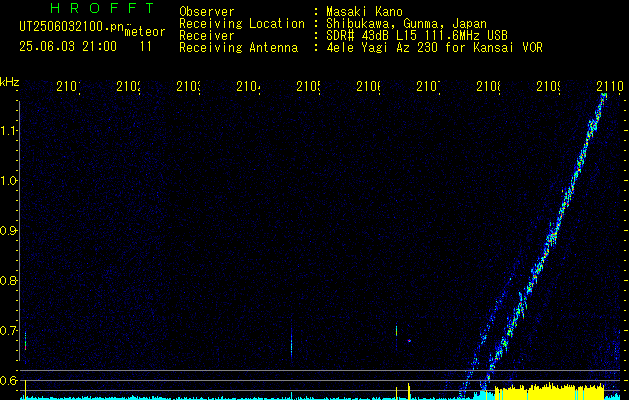Viewport: 629px width, 400px height.
Task: Click the 2106 time marker
Action: tap(368, 86)
